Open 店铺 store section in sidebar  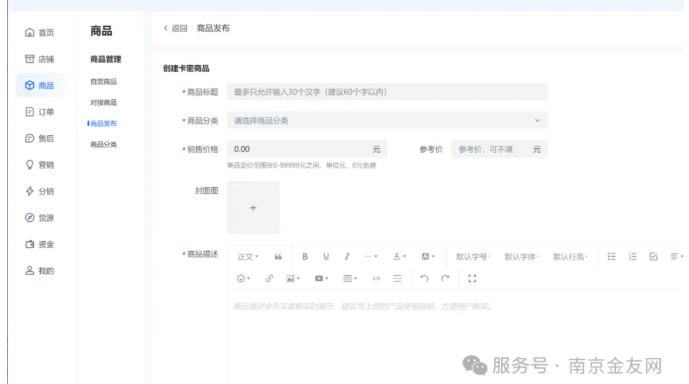point(40,59)
